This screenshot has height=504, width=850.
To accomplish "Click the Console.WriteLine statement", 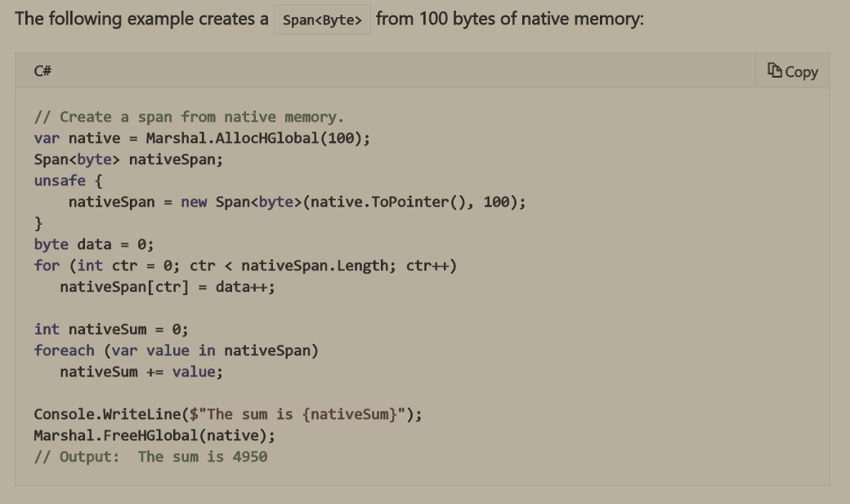I will point(228,415).
